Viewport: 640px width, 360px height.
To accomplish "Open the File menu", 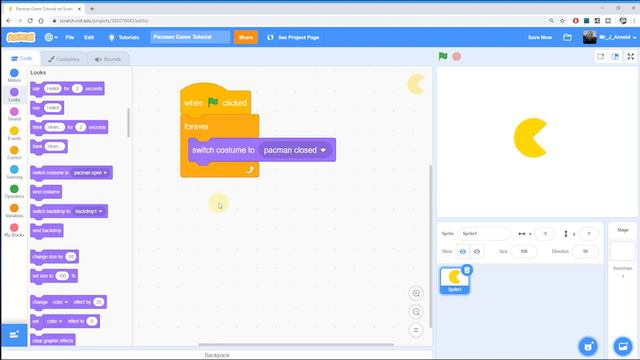I will [70, 37].
